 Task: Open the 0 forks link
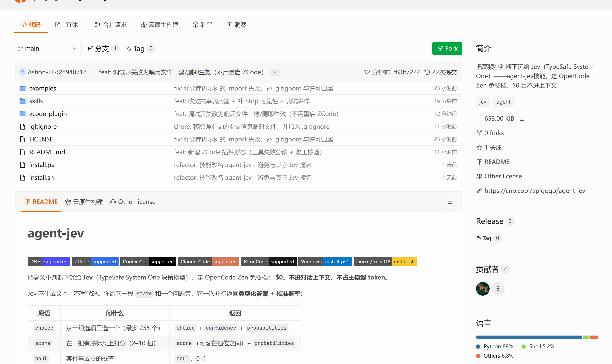[490, 133]
